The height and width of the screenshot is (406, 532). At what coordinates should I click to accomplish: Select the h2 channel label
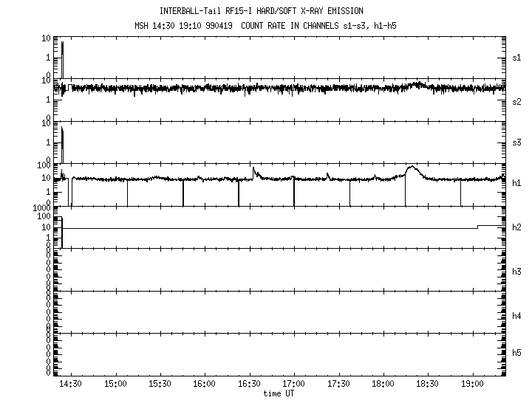coord(517,227)
